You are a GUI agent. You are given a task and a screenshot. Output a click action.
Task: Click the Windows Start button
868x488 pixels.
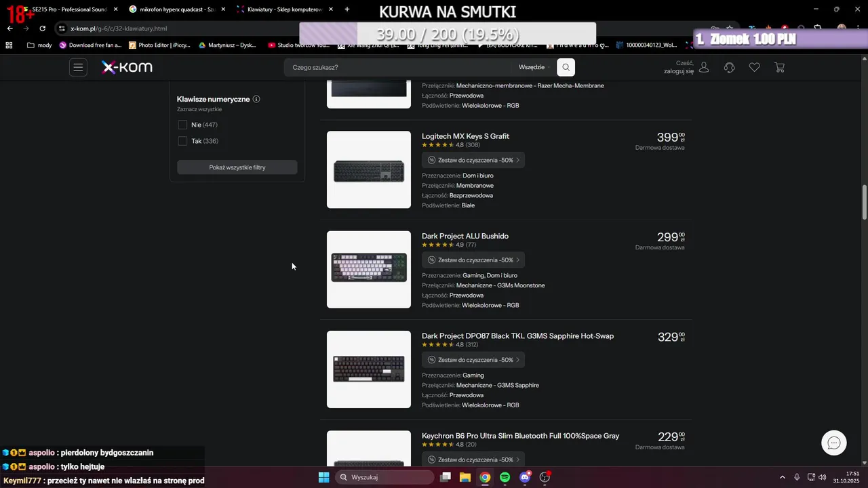pos(324,477)
